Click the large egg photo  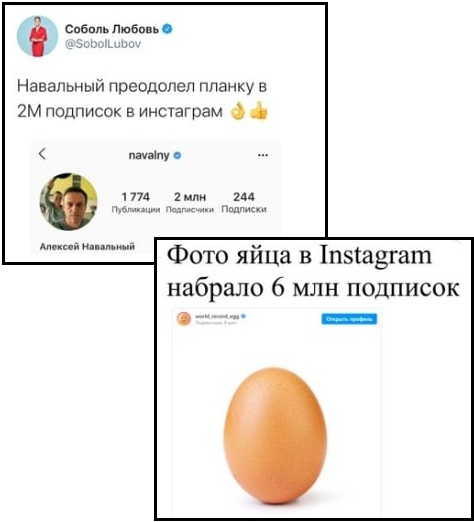point(275,435)
